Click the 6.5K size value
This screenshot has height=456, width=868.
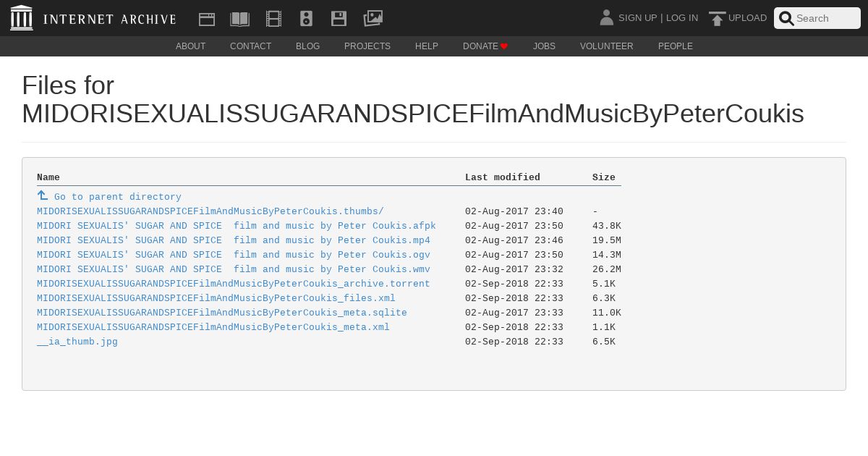(604, 342)
